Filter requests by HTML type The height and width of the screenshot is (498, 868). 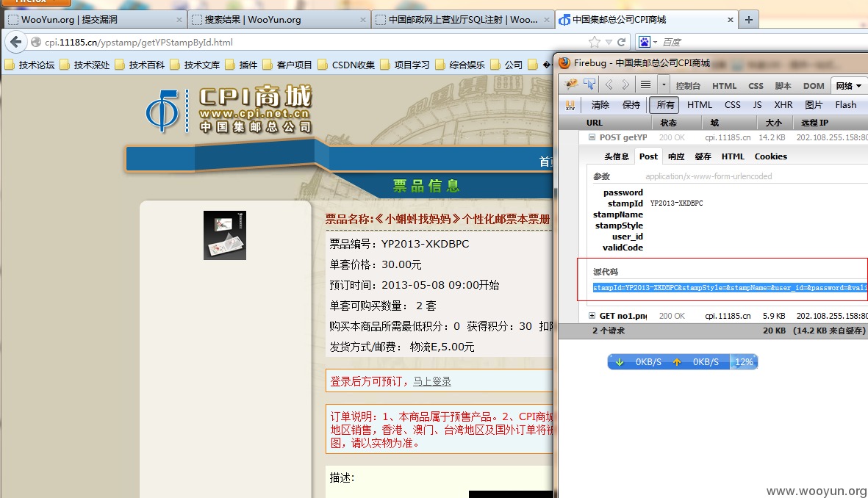700,105
